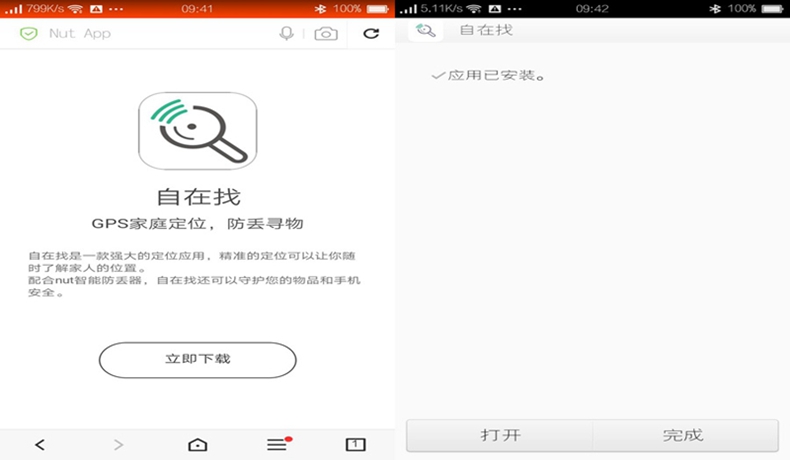Image resolution: width=790 pixels, height=460 pixels.
Task: Tap the 应用已安装 checkmark
Action: click(437, 75)
